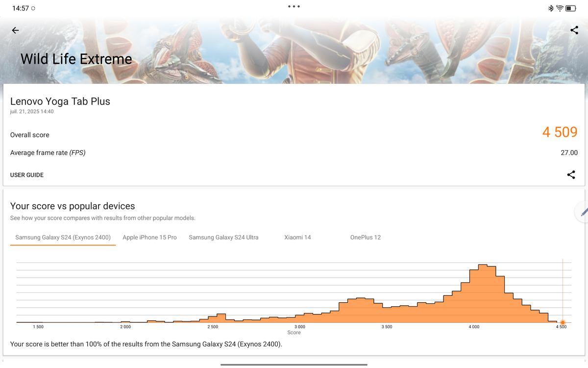Tap the 14:57 clock in status bar
This screenshot has height=368, width=588.
20,8
